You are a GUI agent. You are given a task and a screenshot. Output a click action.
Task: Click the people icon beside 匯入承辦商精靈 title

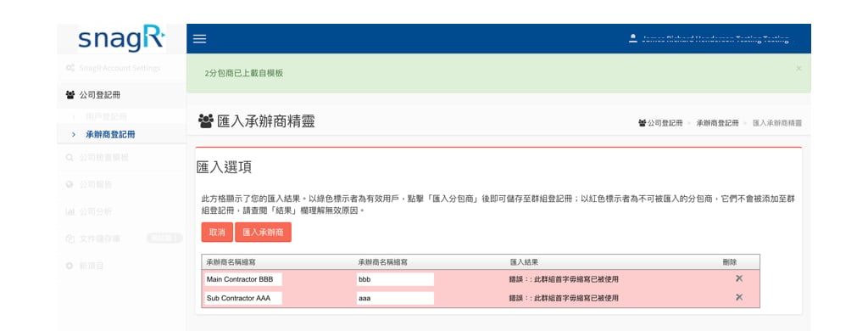pyautogui.click(x=205, y=121)
